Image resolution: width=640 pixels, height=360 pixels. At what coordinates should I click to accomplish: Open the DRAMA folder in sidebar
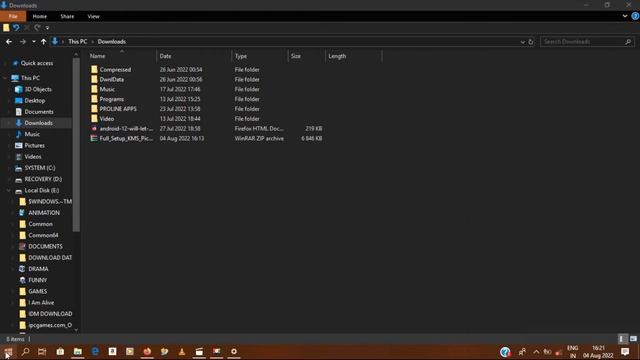(38, 269)
